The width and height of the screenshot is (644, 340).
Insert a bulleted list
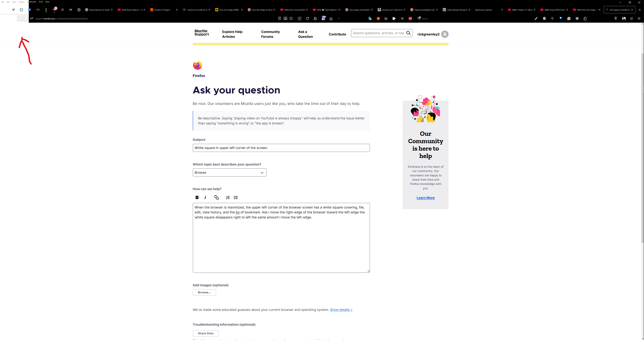(236, 197)
